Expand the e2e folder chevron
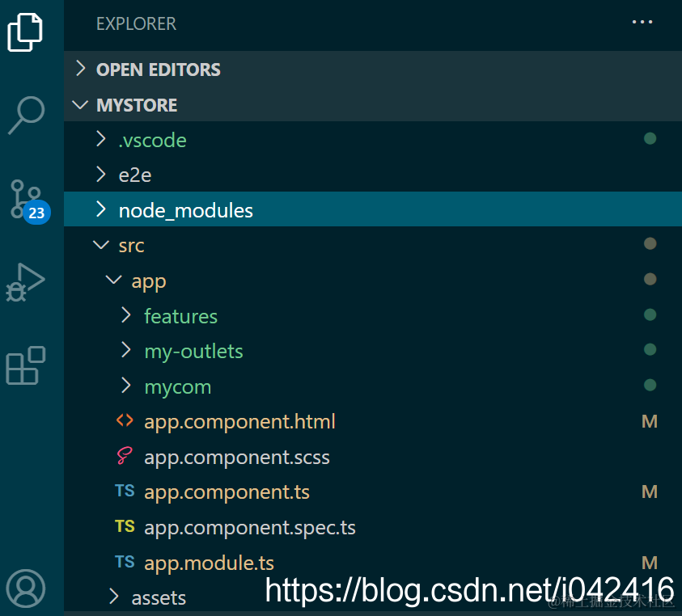 pyautogui.click(x=101, y=175)
